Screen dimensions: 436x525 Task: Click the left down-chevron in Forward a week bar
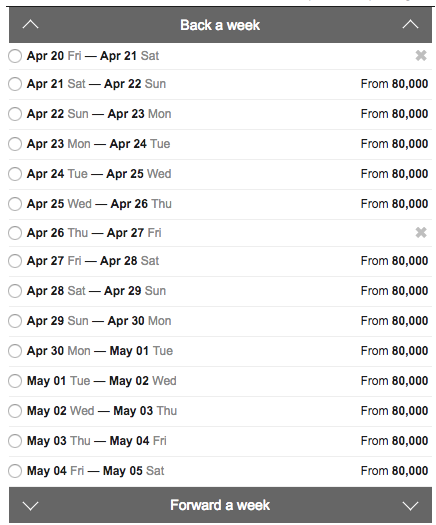tap(30, 505)
